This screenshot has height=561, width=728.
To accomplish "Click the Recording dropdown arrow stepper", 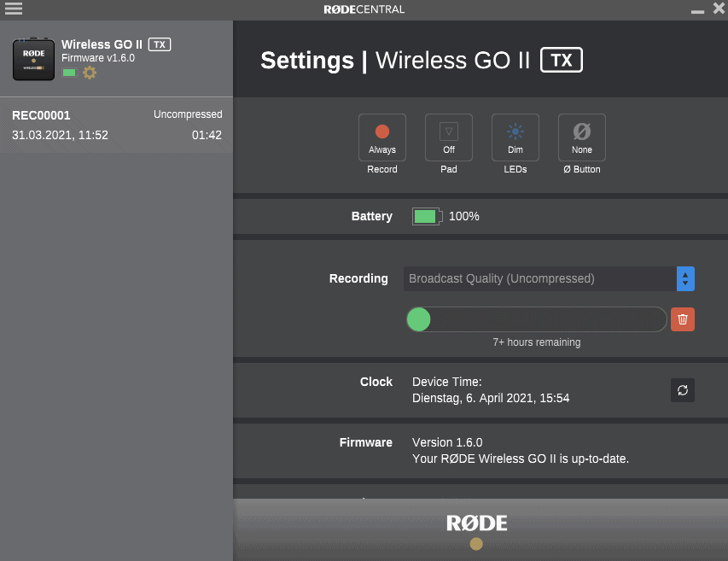I will (x=685, y=278).
